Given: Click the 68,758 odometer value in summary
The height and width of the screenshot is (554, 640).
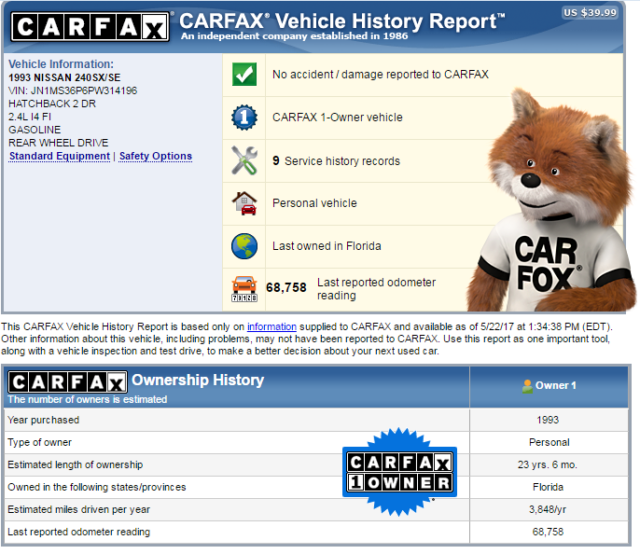Looking at the screenshot, I should pos(286,288).
